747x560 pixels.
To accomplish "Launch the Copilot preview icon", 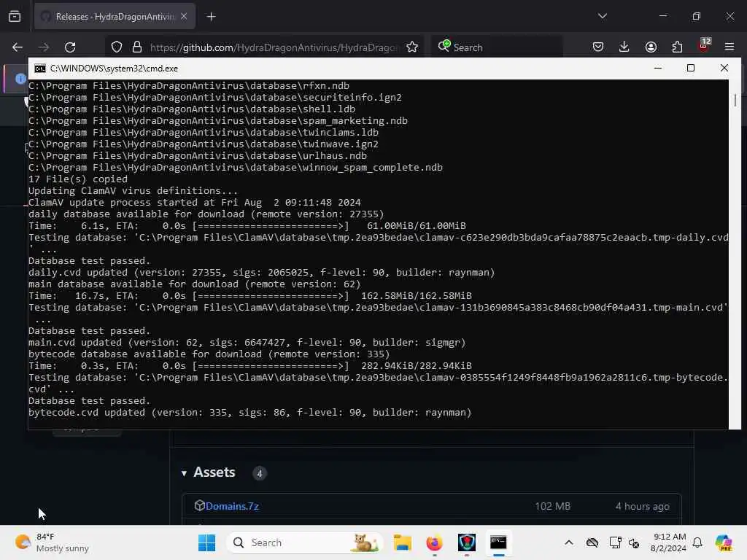I will click(724, 542).
